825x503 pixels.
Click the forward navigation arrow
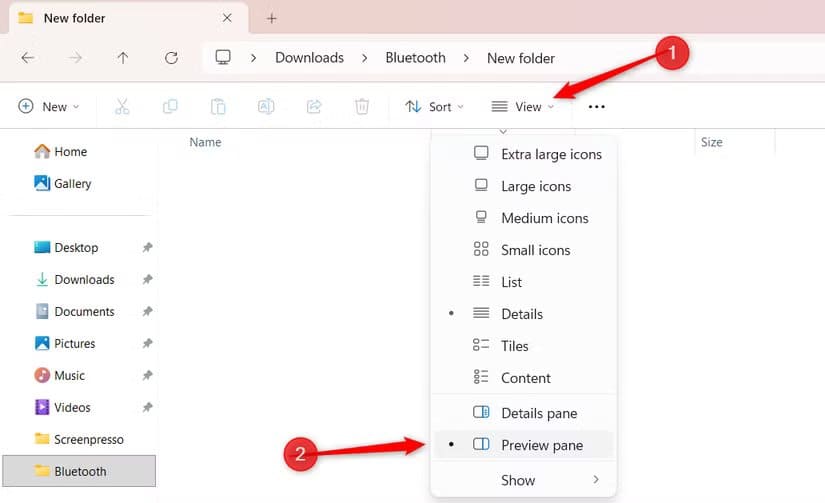tap(76, 57)
